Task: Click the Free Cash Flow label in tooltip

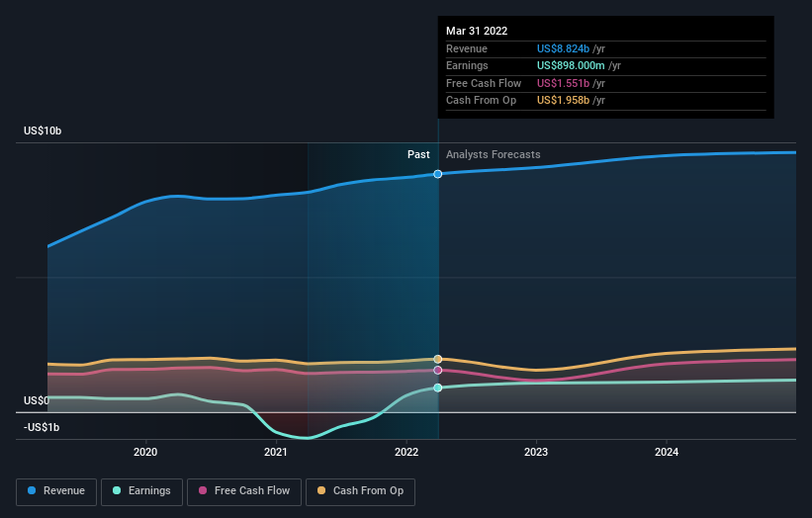Action: click(484, 83)
